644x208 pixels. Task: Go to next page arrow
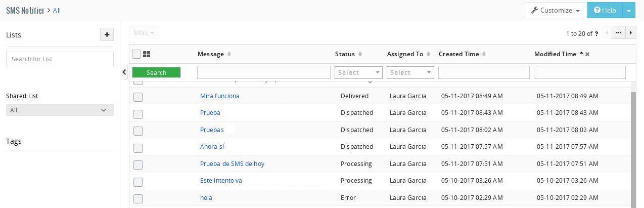tap(630, 33)
